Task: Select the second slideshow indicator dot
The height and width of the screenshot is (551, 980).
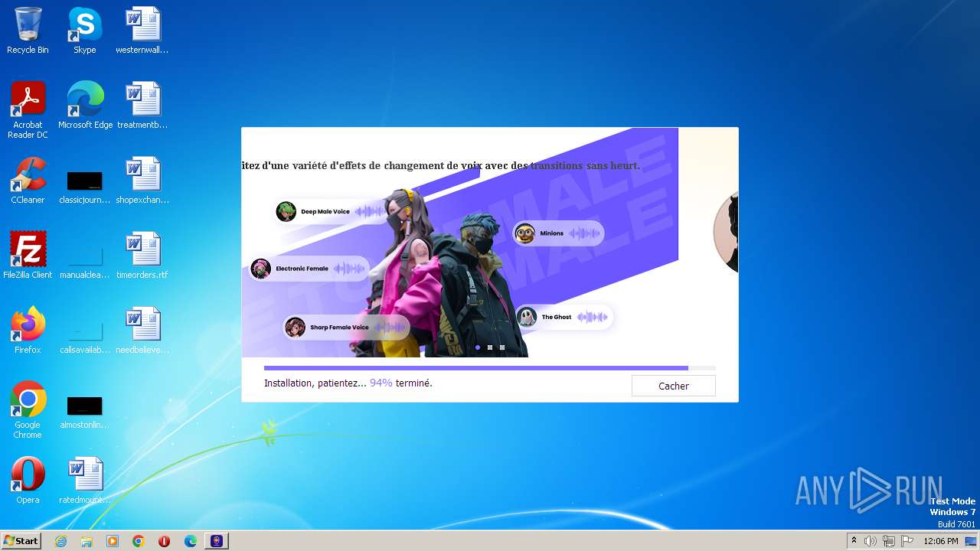Action: point(490,347)
